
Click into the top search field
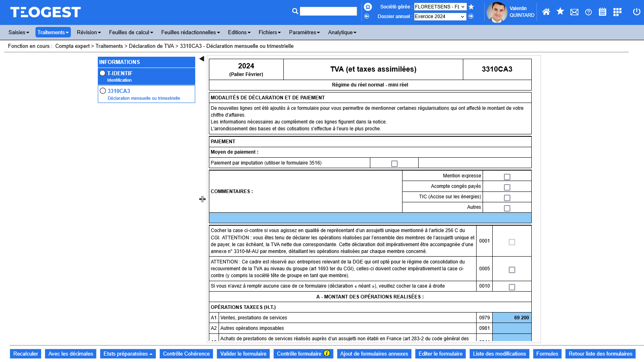coord(328,11)
